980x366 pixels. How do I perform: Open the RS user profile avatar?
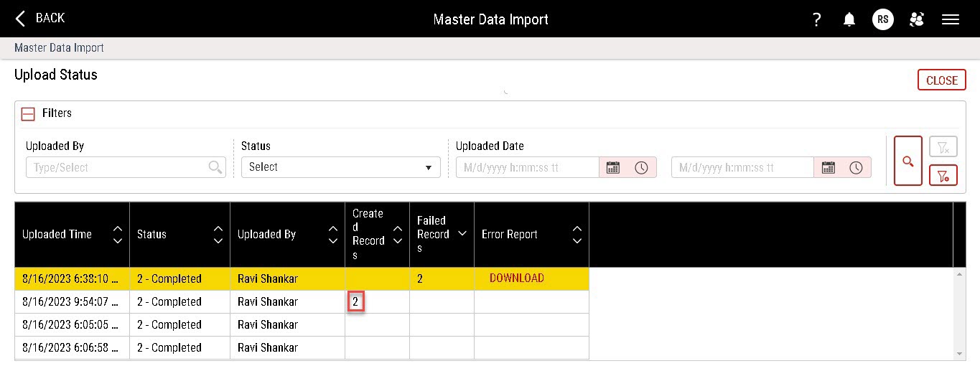click(x=883, y=19)
